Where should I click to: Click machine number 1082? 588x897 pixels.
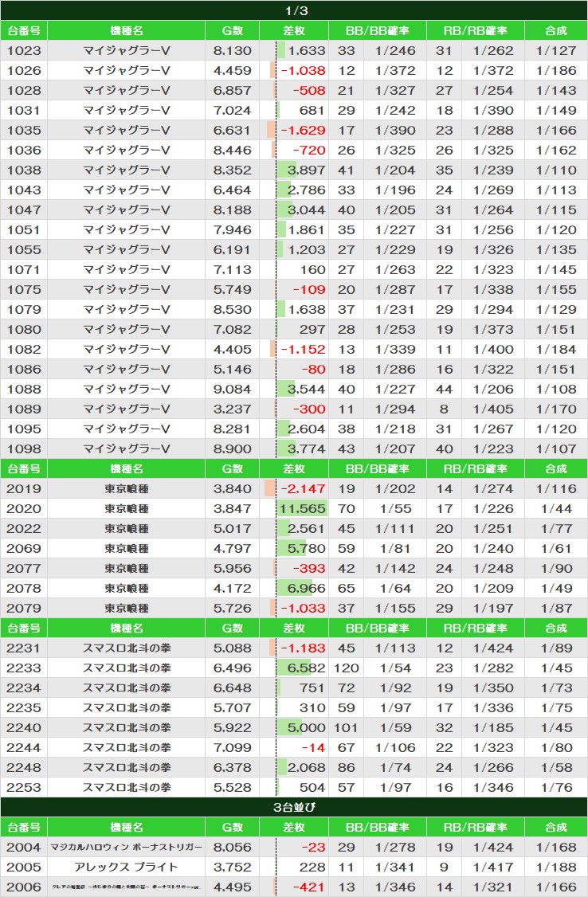24,350
